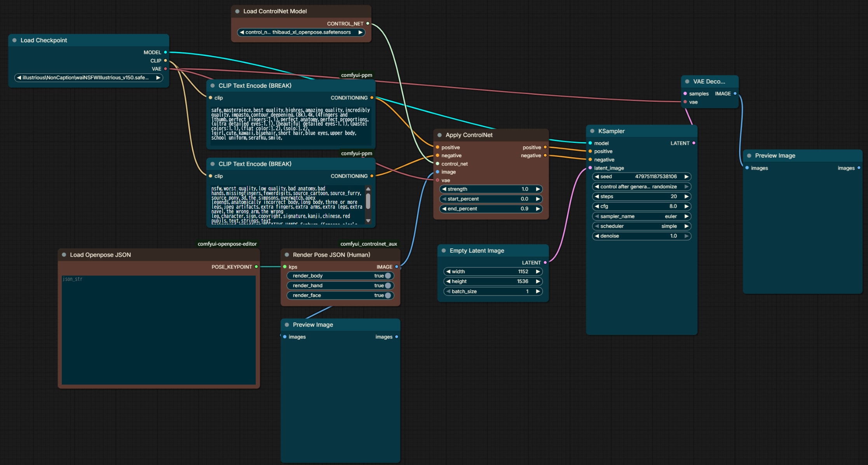Collapse the Empty Latent Image node dot
This screenshot has height=465, width=868.
[444, 251]
